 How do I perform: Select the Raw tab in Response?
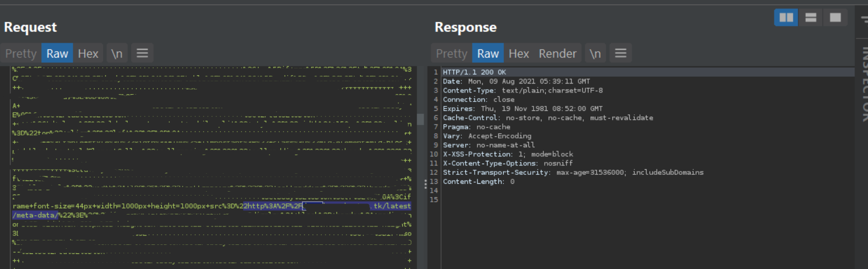point(488,53)
